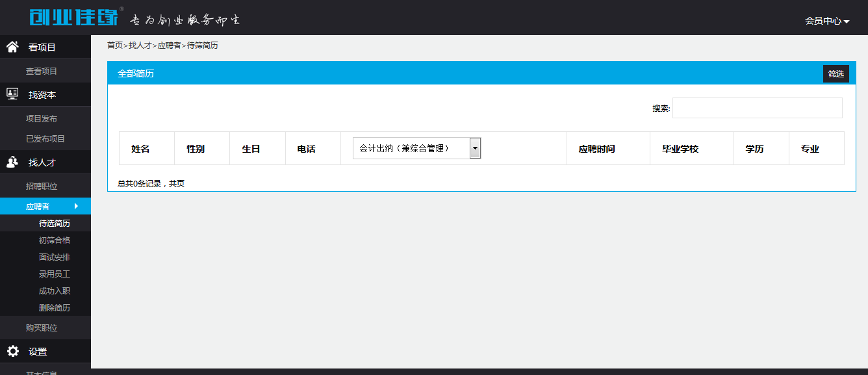Select 已发布项目 in the sidebar

pos(45,139)
